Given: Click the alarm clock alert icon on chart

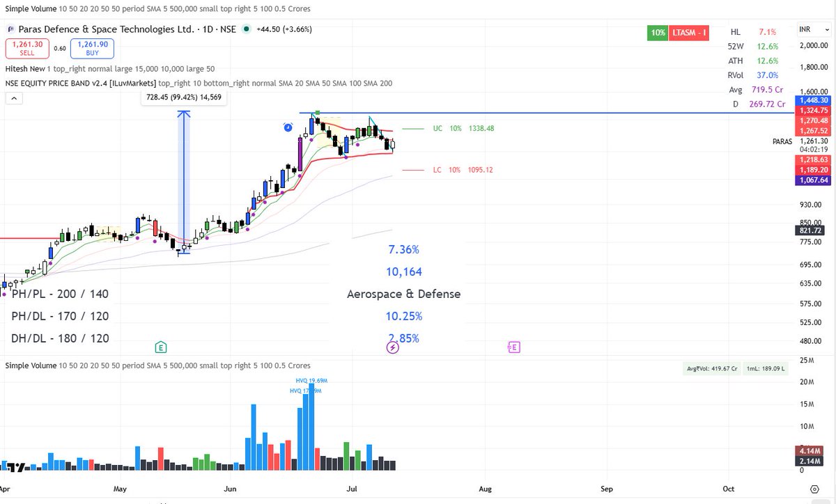Looking at the screenshot, I should click(x=288, y=127).
